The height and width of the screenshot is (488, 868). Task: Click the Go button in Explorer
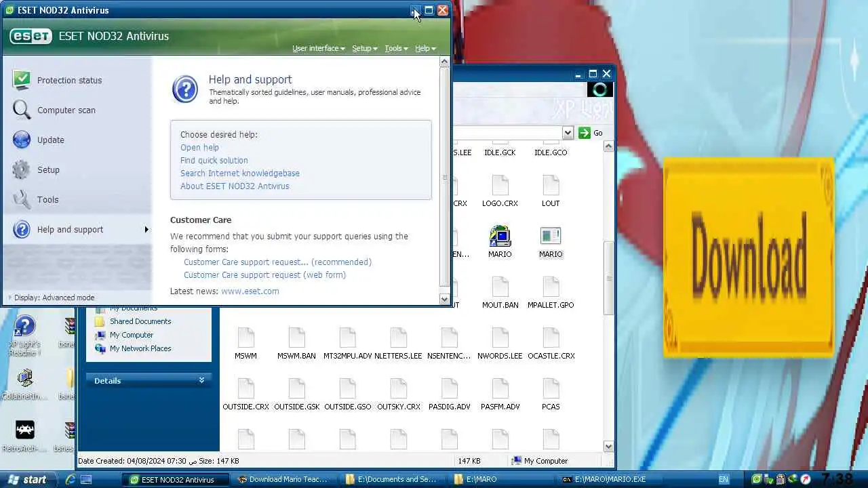tap(591, 133)
